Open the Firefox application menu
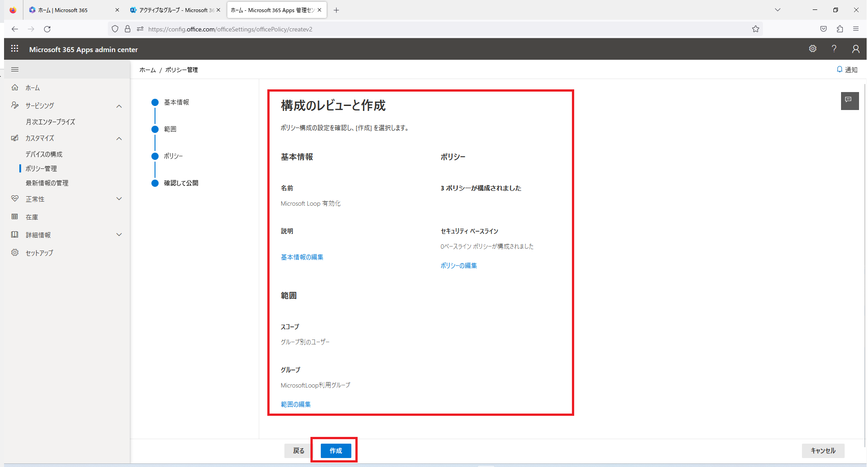868x467 pixels. (x=856, y=29)
